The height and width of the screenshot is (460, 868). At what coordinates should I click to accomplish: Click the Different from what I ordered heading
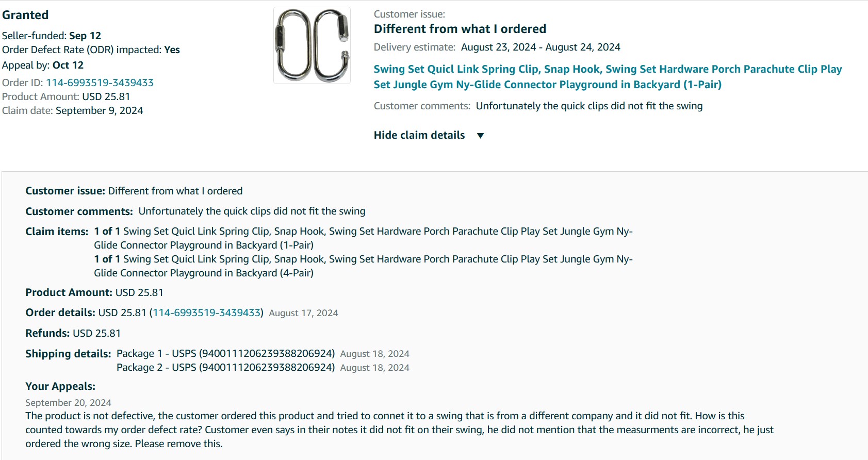(460, 29)
